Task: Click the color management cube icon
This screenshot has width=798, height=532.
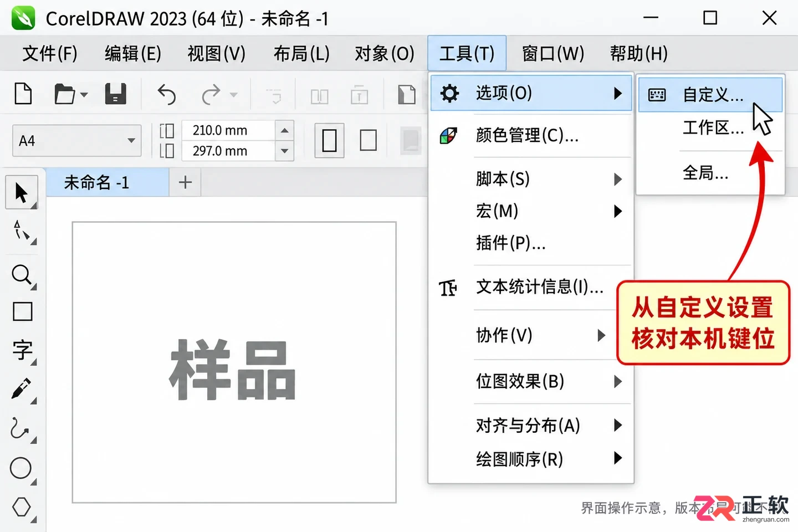Action: point(448,135)
